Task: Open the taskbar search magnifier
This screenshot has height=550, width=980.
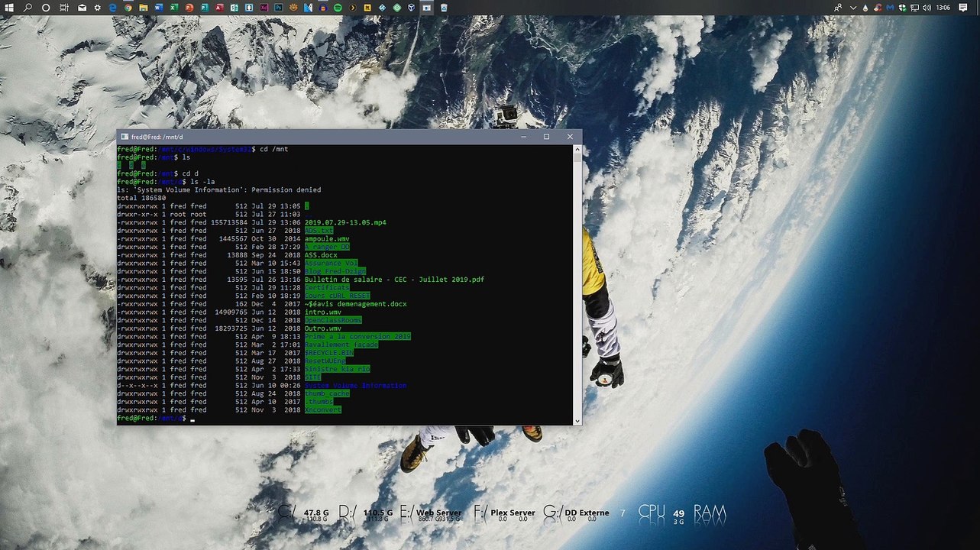Action: click(27, 8)
